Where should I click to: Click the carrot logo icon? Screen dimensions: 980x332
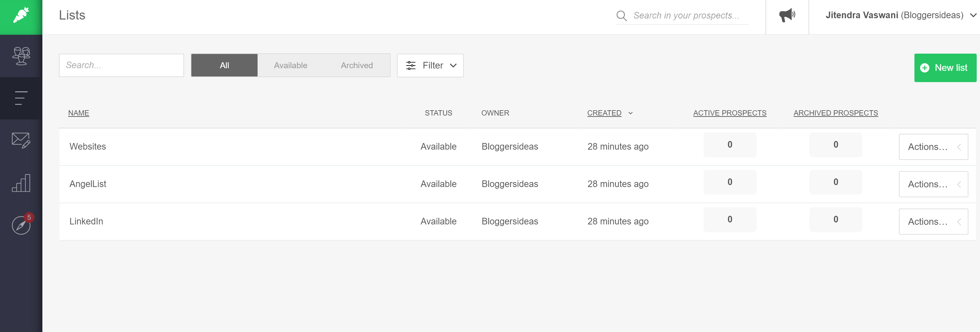click(x=21, y=15)
